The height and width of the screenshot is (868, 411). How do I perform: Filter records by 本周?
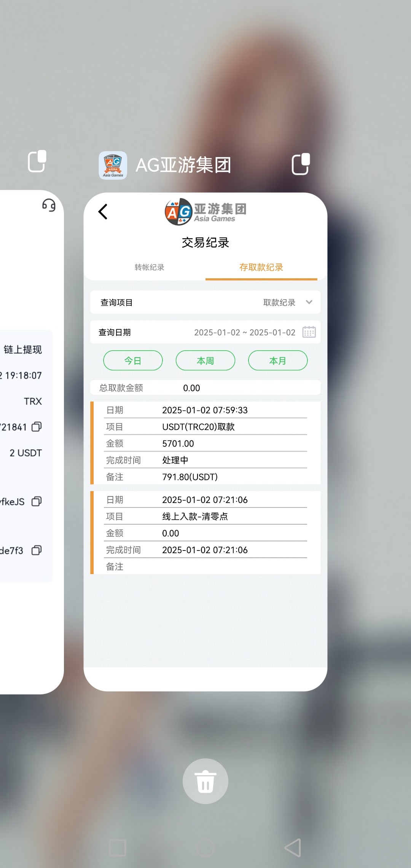(x=205, y=361)
